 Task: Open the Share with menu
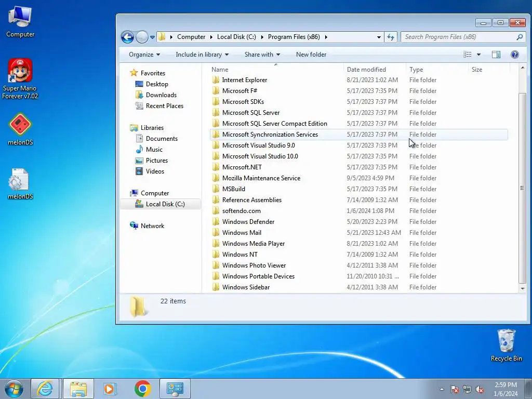262,55
